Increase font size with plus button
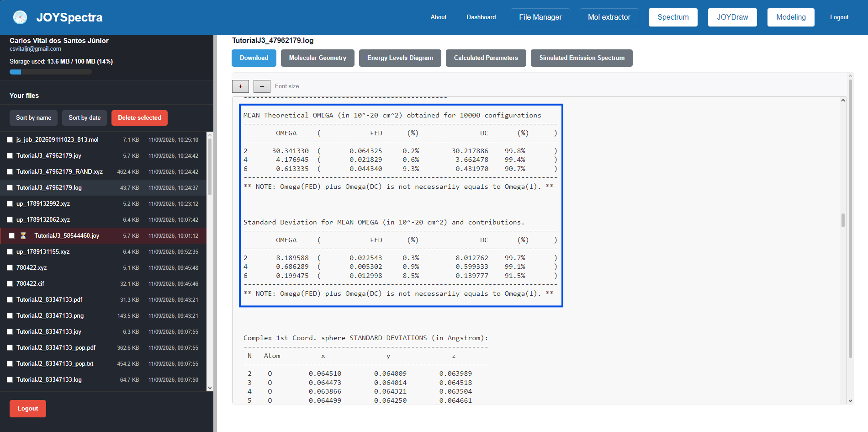 [240, 86]
